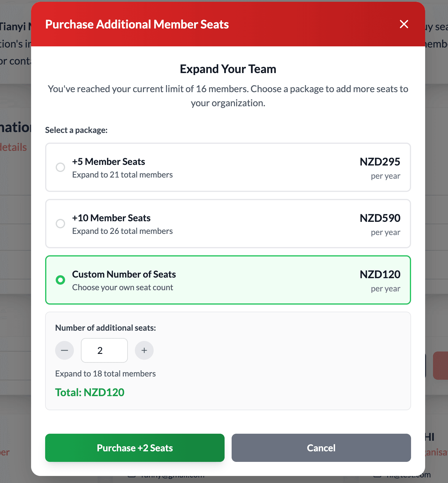Viewport: 448px width, 483px height.
Task: Close the Purchase Additional Member Seats dialog
Action: (404, 24)
